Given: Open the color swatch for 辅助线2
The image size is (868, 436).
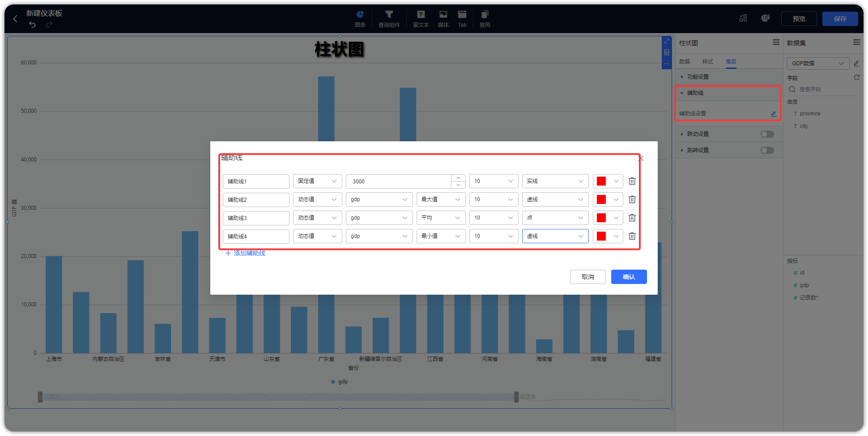Looking at the screenshot, I should [x=608, y=199].
